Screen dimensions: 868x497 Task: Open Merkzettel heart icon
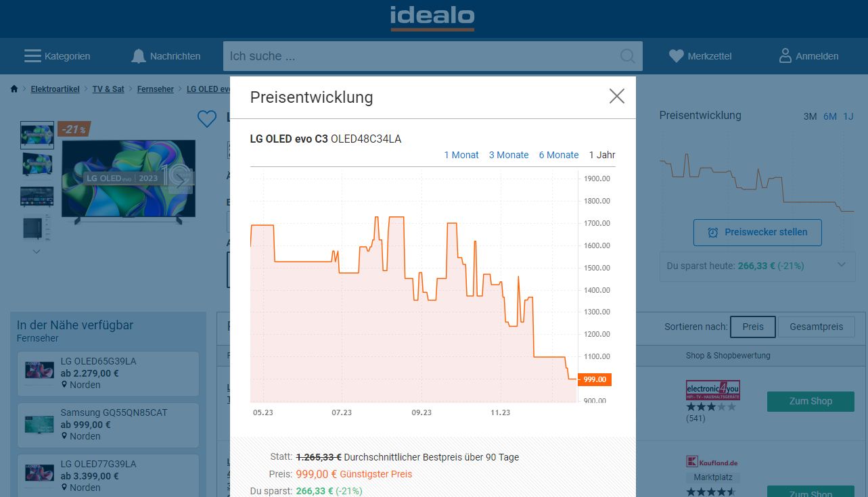(x=676, y=56)
